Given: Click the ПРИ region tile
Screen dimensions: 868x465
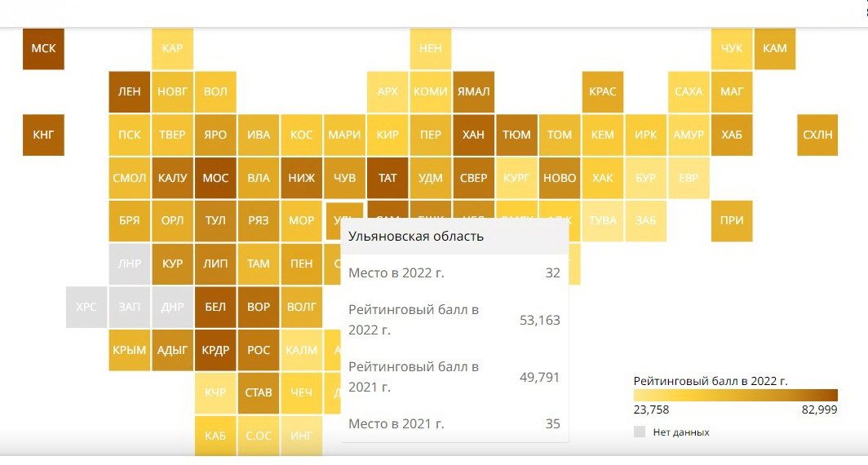Looking at the screenshot, I should click(732, 221).
